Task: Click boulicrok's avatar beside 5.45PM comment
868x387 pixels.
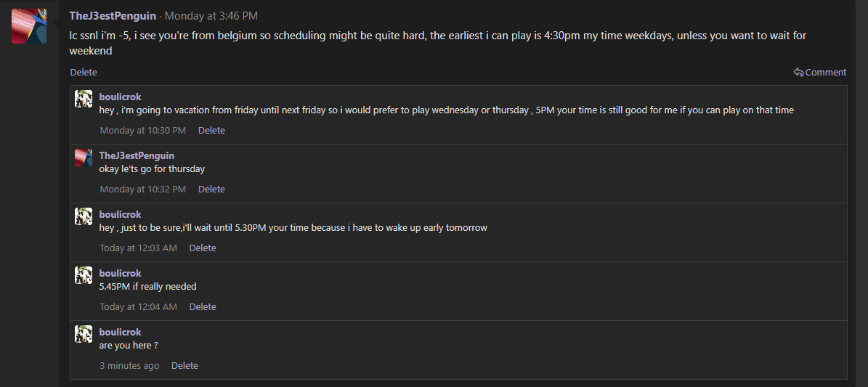Action: pyautogui.click(x=84, y=275)
